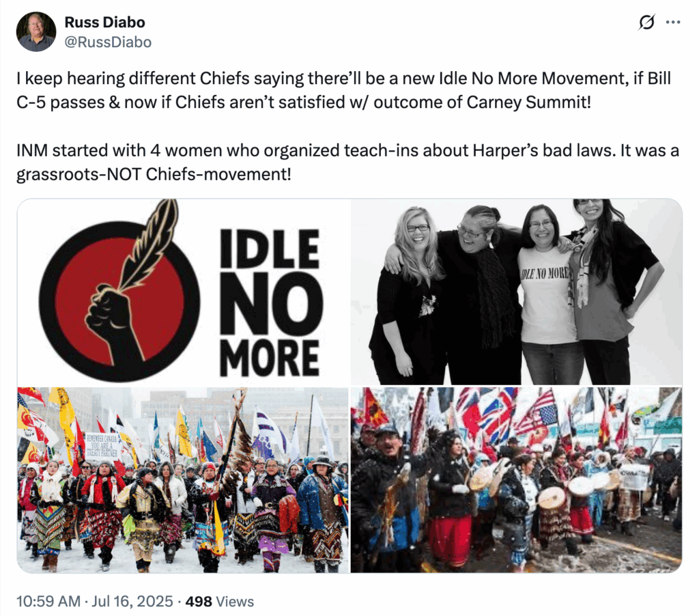Open the Idle No More logo image
The image size is (699, 616).
click(x=183, y=292)
